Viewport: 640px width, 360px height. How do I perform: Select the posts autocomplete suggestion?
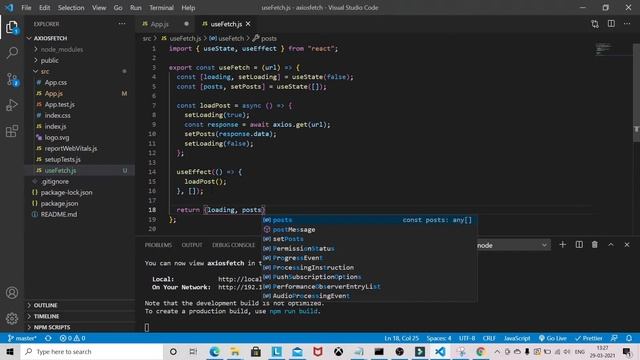click(369, 220)
